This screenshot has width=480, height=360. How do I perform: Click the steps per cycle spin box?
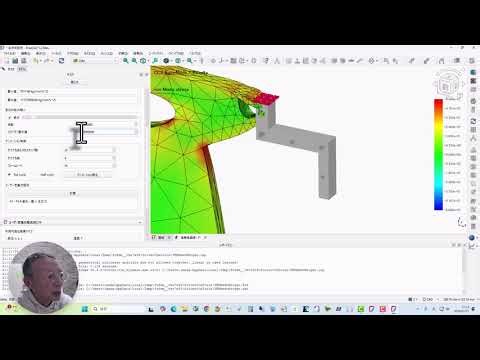[90, 150]
